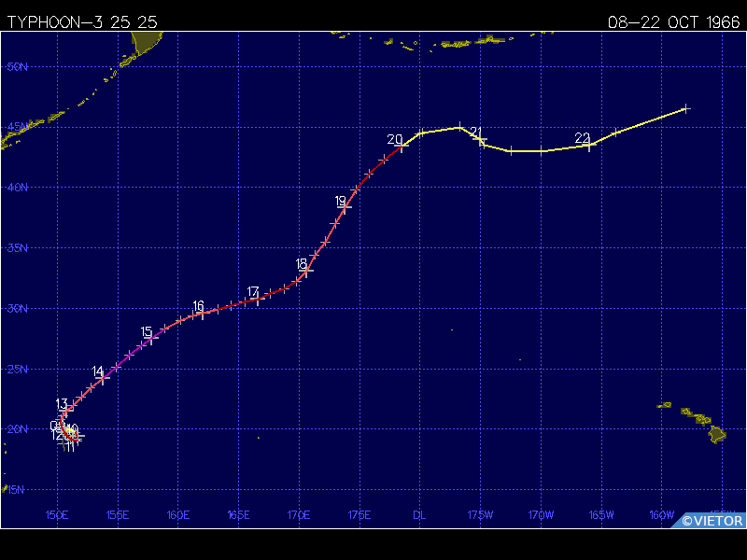
Task: Click the DL date line label
Action: tap(419, 514)
